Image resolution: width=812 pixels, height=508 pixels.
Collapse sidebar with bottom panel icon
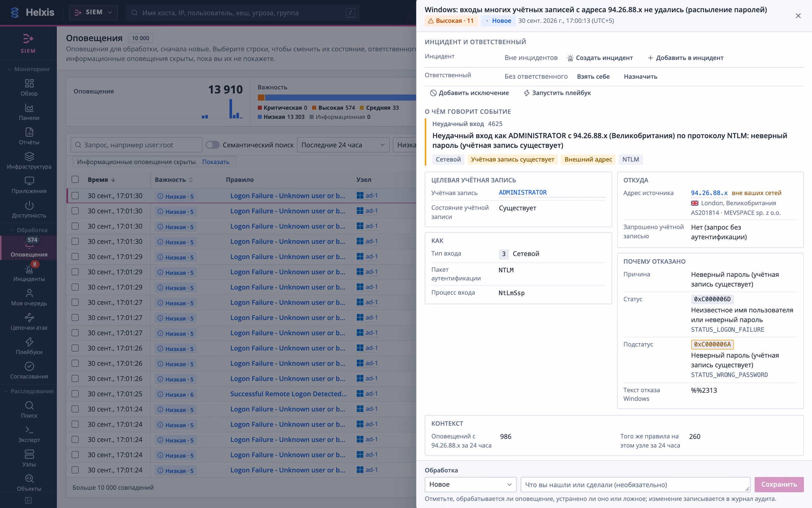[29, 500]
